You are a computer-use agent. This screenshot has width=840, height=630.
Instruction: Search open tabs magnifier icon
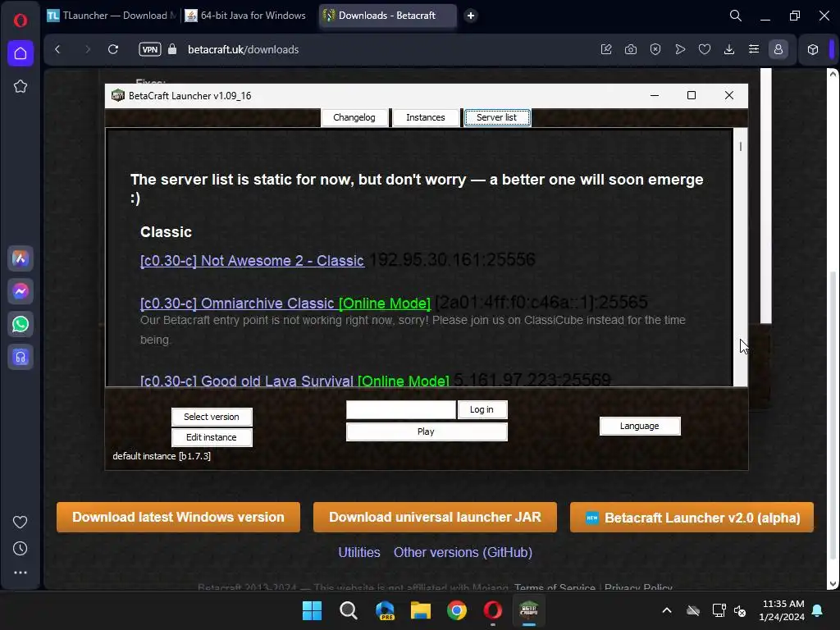coord(736,16)
